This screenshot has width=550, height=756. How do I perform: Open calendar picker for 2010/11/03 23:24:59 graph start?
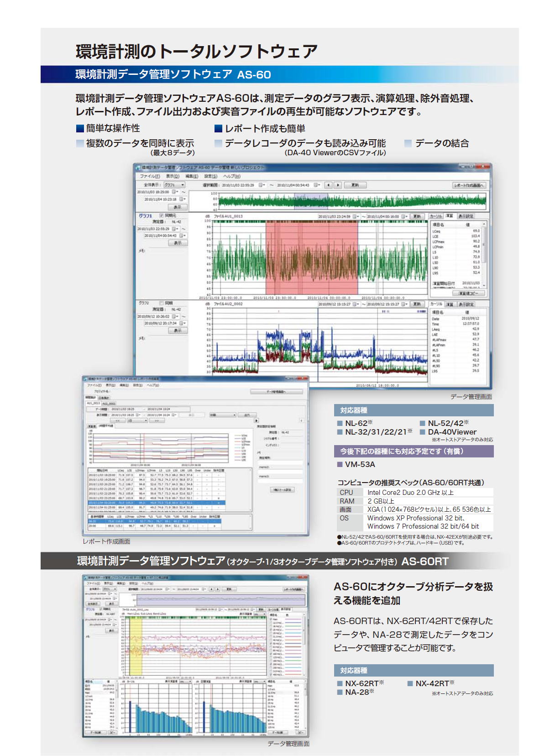(357, 216)
